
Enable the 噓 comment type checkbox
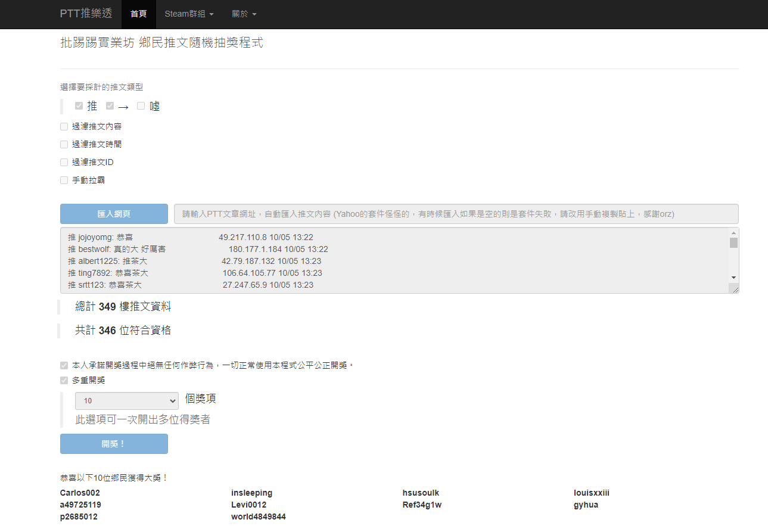tap(141, 106)
